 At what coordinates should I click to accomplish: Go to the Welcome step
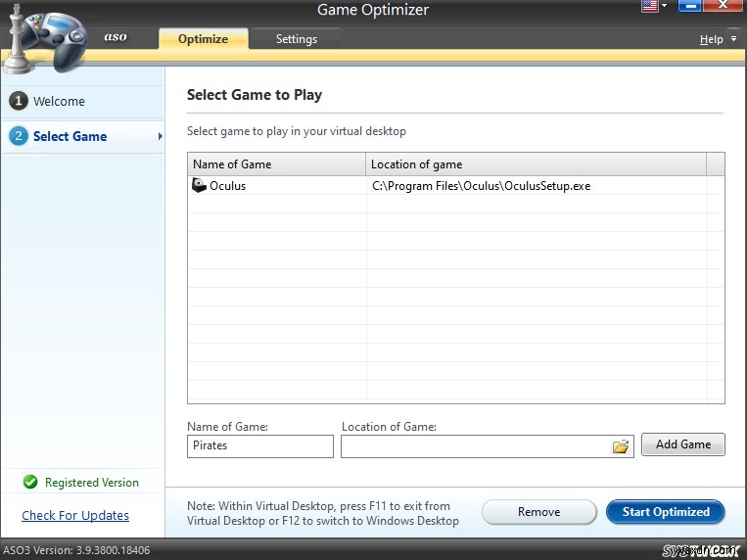[59, 101]
